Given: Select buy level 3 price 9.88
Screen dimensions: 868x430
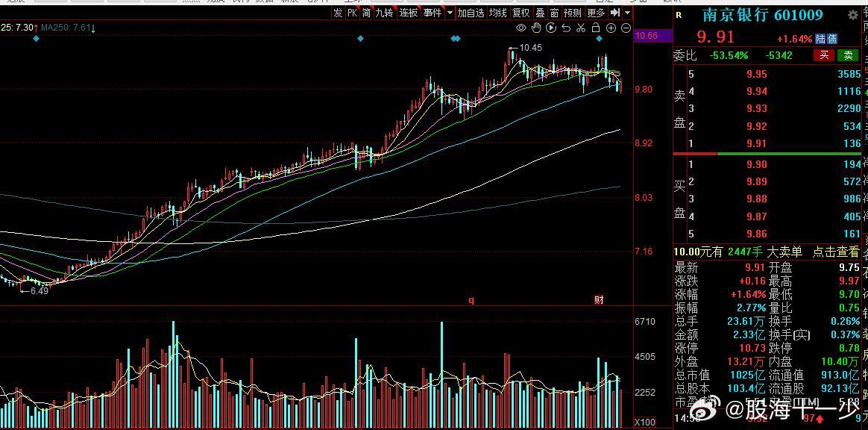Looking at the screenshot, I should [757, 199].
